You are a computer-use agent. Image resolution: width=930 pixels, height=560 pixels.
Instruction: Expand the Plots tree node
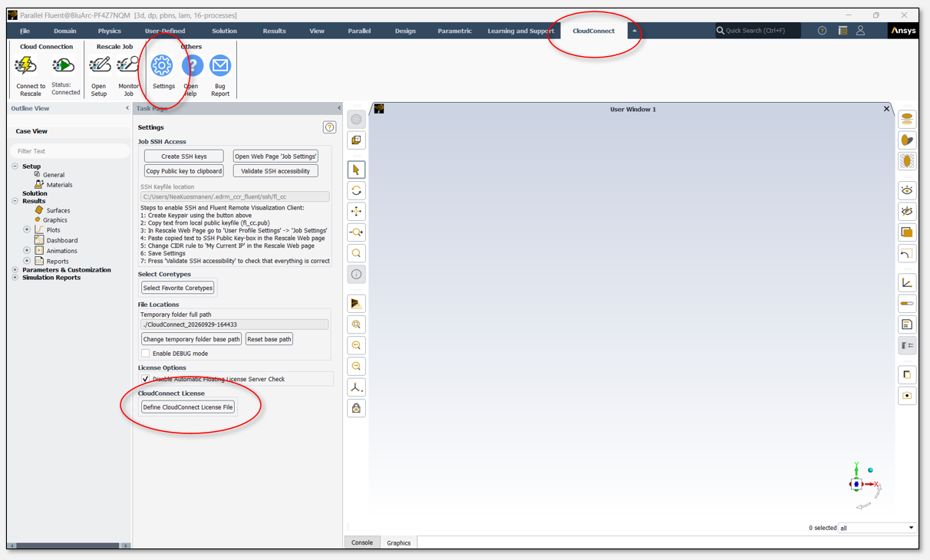pos(27,229)
